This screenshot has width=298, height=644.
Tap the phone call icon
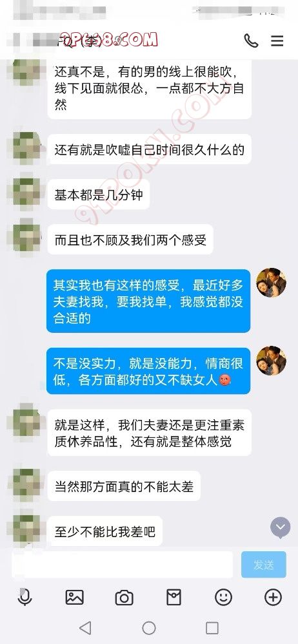(251, 41)
